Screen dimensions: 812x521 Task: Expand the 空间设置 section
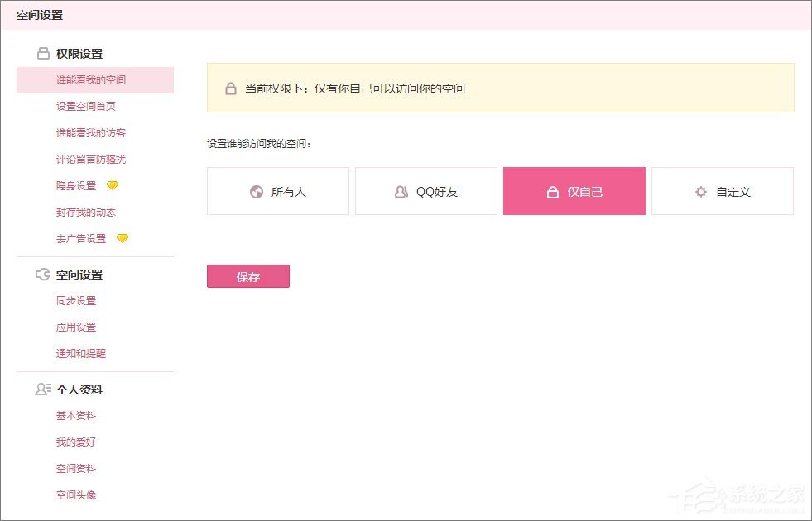[80, 274]
